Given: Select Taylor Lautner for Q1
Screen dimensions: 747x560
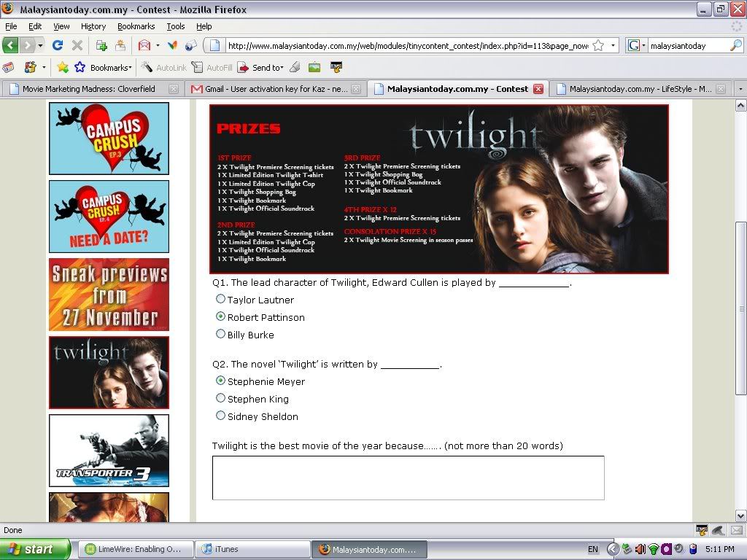Looking at the screenshot, I should (x=220, y=299).
